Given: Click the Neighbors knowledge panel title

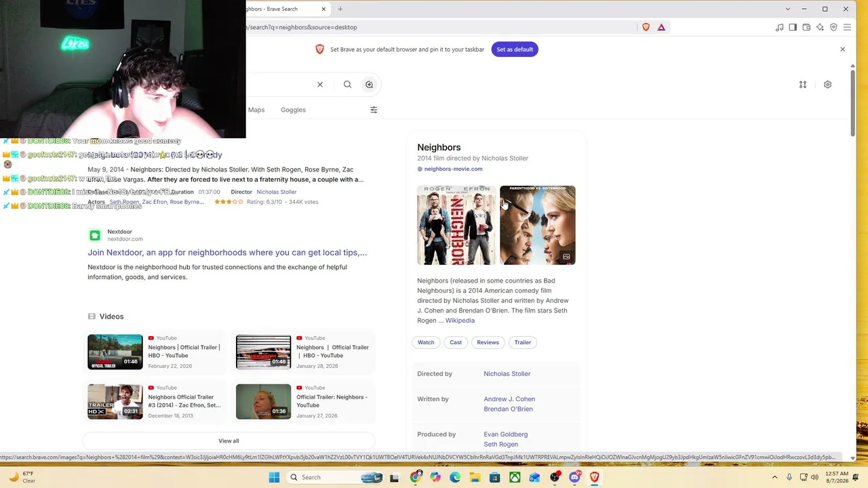Looking at the screenshot, I should (439, 147).
